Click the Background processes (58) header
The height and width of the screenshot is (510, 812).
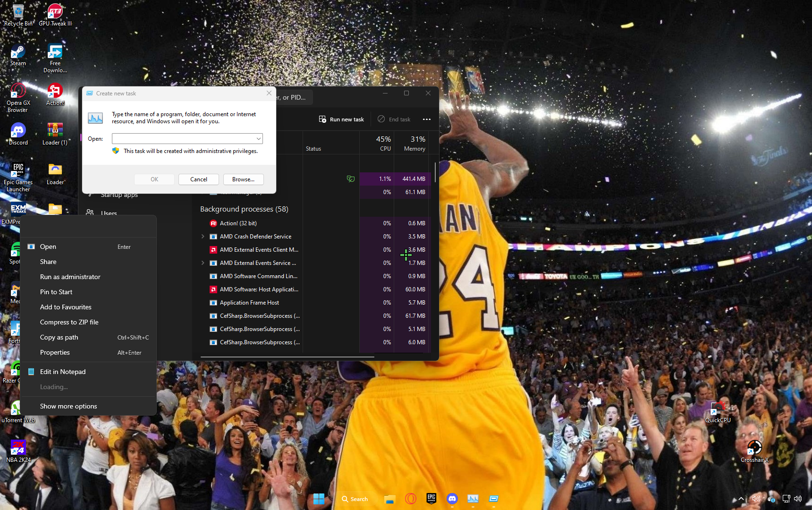click(244, 209)
